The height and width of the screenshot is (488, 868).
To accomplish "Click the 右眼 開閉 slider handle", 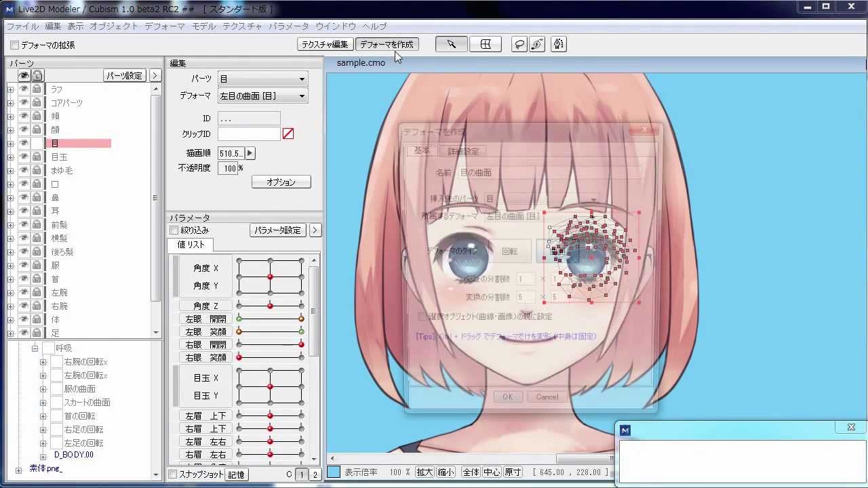I will click(302, 345).
